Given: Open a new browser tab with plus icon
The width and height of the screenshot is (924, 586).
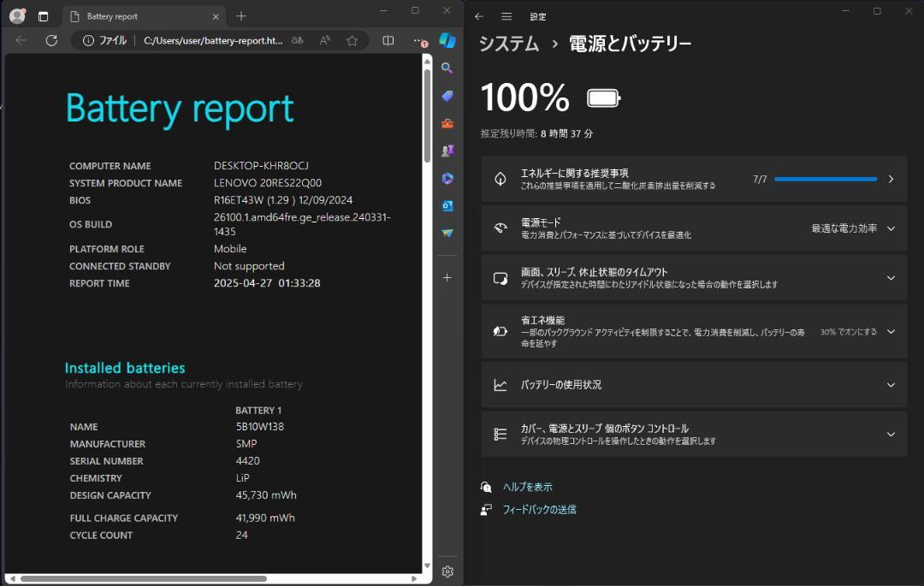Looking at the screenshot, I should pyautogui.click(x=241, y=16).
